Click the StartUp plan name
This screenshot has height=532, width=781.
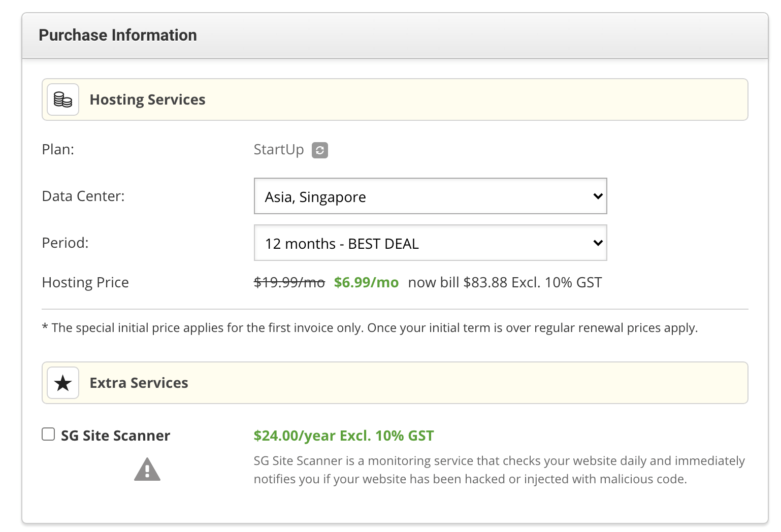pos(279,150)
